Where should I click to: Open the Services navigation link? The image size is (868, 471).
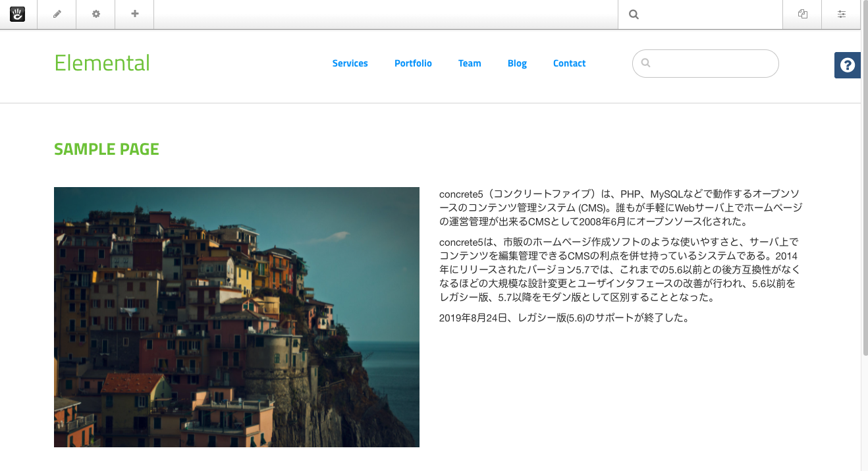[x=350, y=63]
